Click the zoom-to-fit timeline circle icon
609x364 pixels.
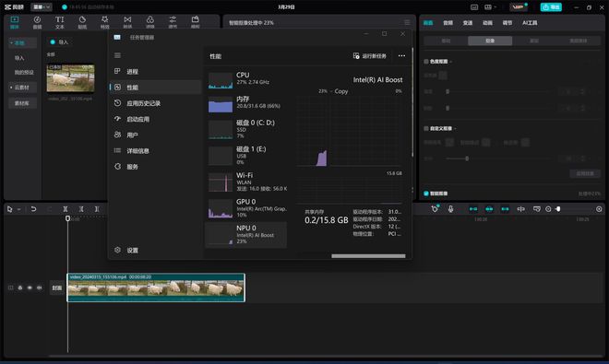point(599,209)
